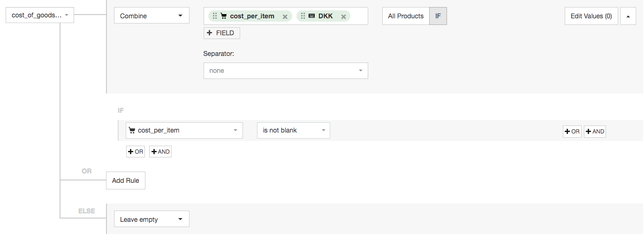This screenshot has width=644, height=235.
Task: Open the cost_of_goods field dropdown
Action: coord(40,16)
